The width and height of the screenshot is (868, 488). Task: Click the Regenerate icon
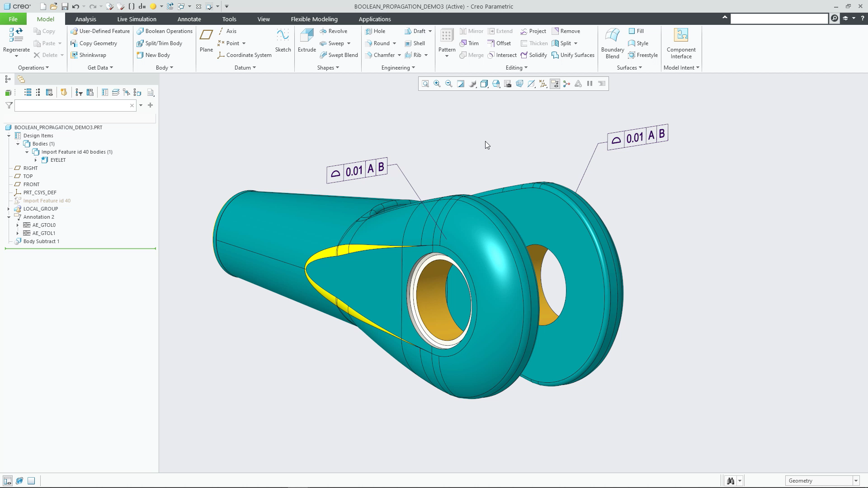(x=16, y=35)
